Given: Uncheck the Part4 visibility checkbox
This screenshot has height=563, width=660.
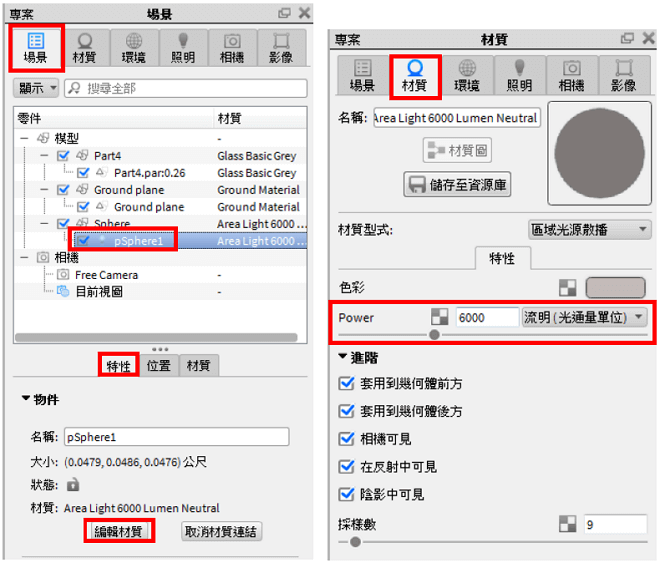Looking at the screenshot, I should point(63,156).
